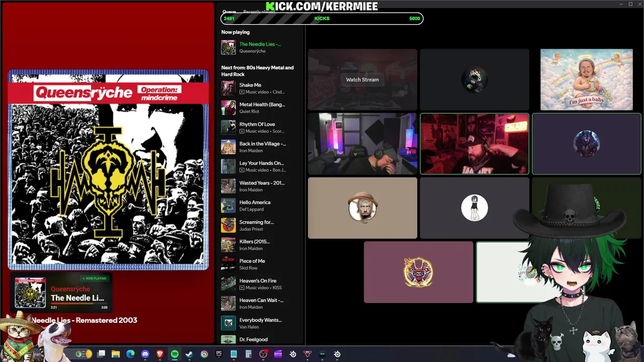Click the Now playing Needle Lies cover thumbnail
The image size is (644, 362).
pyautogui.click(x=228, y=47)
